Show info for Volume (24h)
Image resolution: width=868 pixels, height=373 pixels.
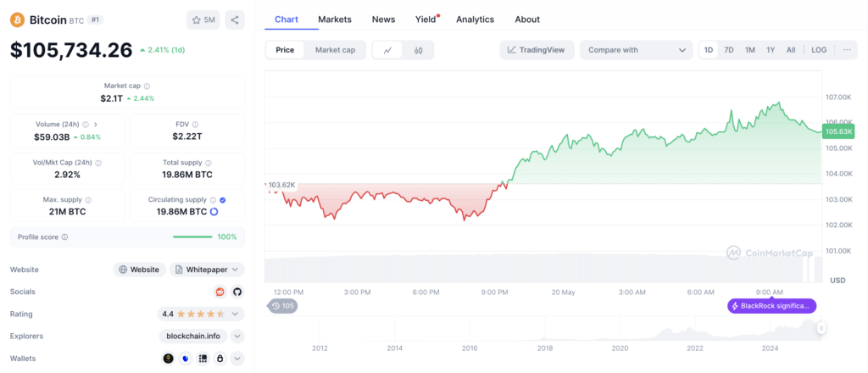[85, 125]
